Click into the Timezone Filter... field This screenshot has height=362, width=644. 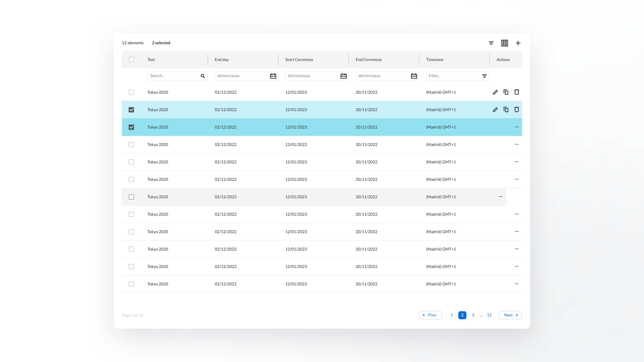click(x=458, y=76)
